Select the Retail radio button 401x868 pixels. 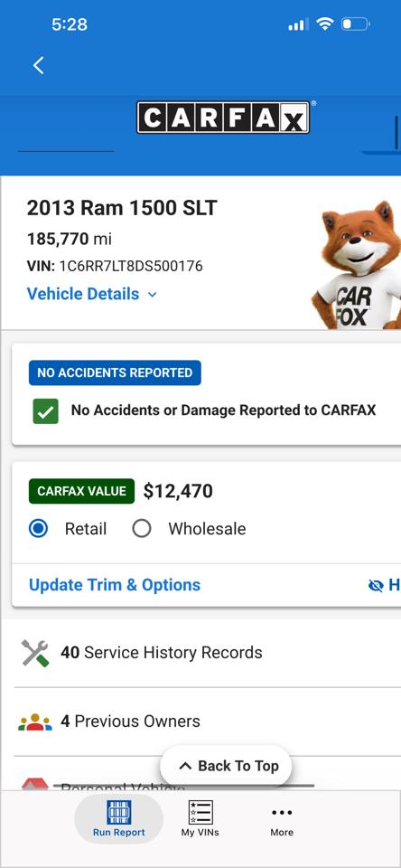(38, 529)
